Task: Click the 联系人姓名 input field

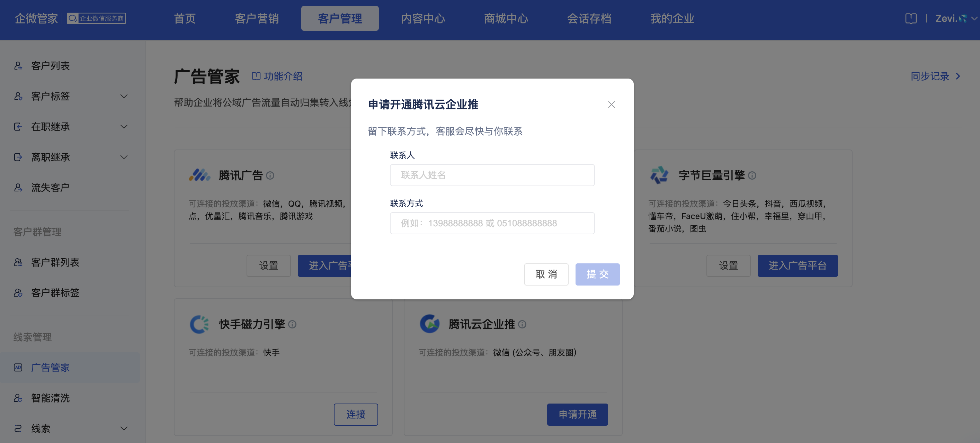Action: [492, 175]
